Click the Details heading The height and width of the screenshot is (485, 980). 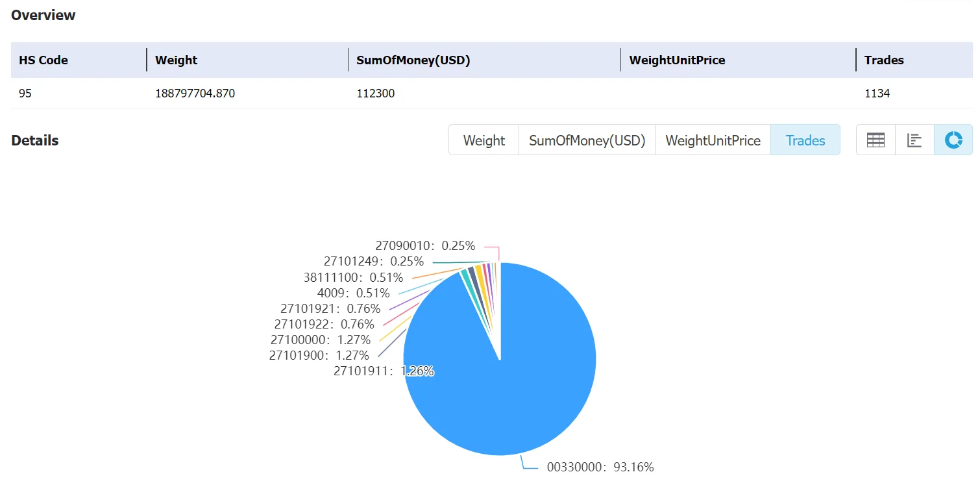tap(35, 141)
